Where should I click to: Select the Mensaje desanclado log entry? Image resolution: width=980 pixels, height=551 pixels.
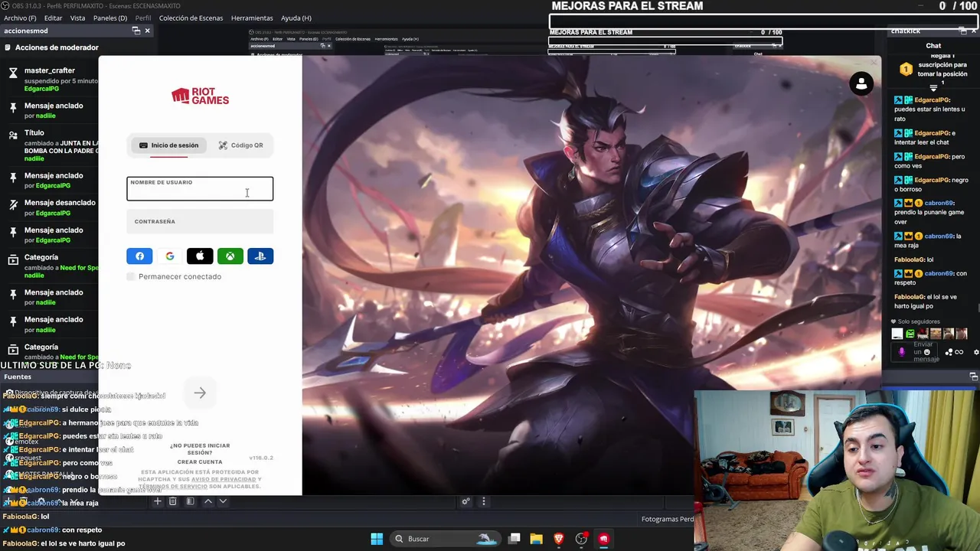(x=52, y=207)
